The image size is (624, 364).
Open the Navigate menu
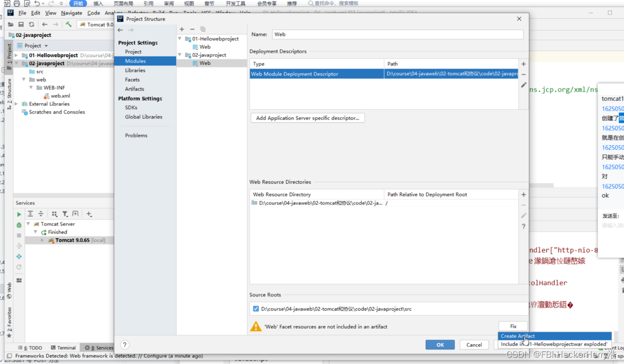72,13
